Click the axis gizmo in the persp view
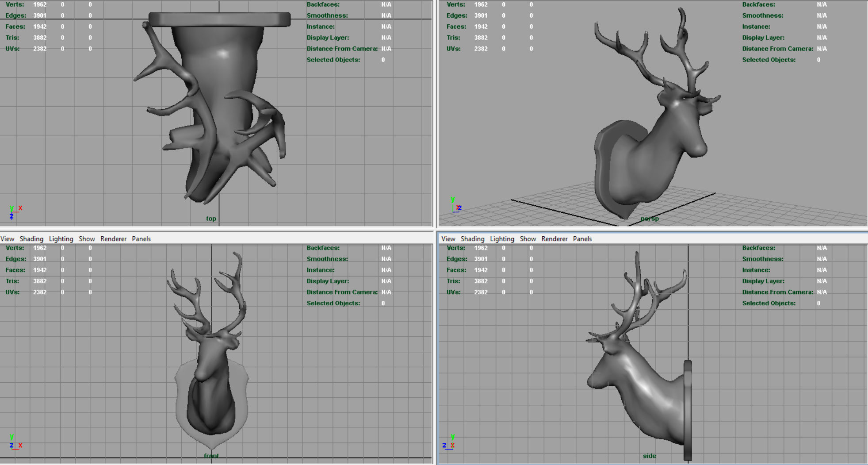 (x=456, y=205)
